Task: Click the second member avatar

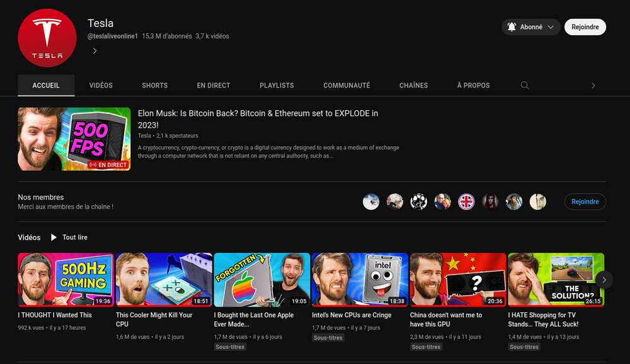Action: [394, 202]
